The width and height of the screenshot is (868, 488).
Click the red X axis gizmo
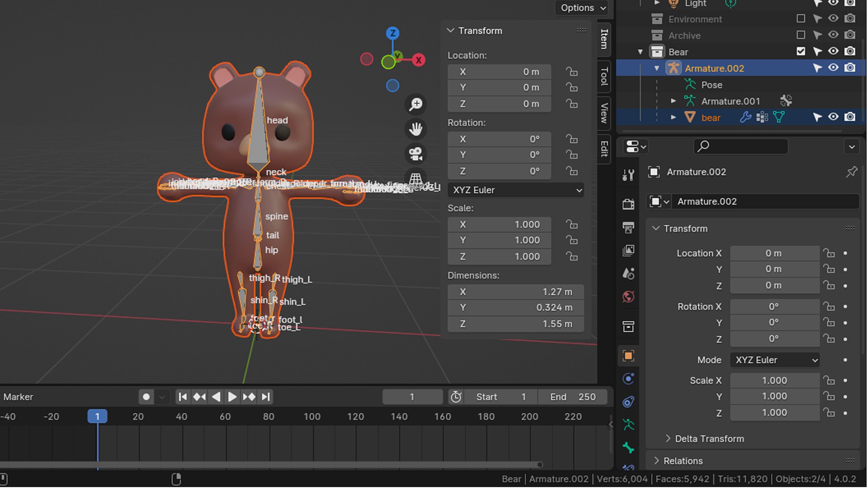coord(419,60)
